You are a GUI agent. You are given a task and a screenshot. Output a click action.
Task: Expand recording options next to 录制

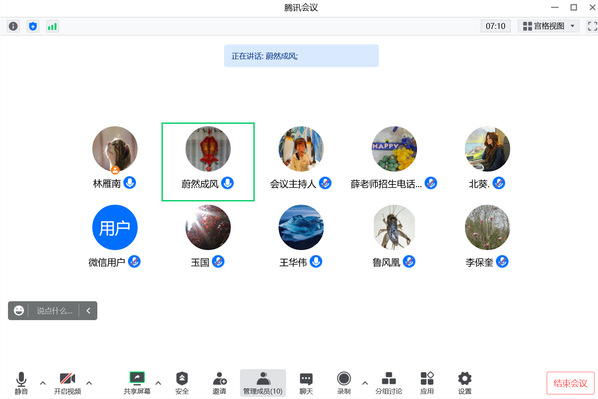(365, 383)
